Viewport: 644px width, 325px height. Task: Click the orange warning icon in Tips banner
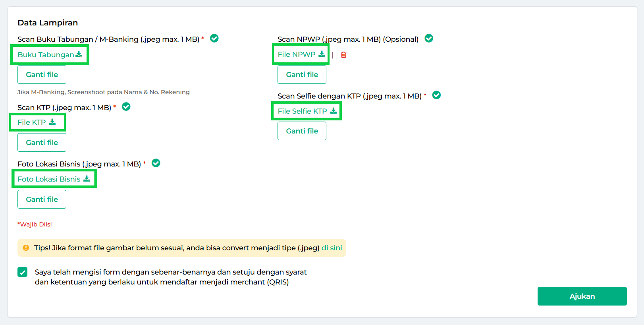click(x=26, y=248)
